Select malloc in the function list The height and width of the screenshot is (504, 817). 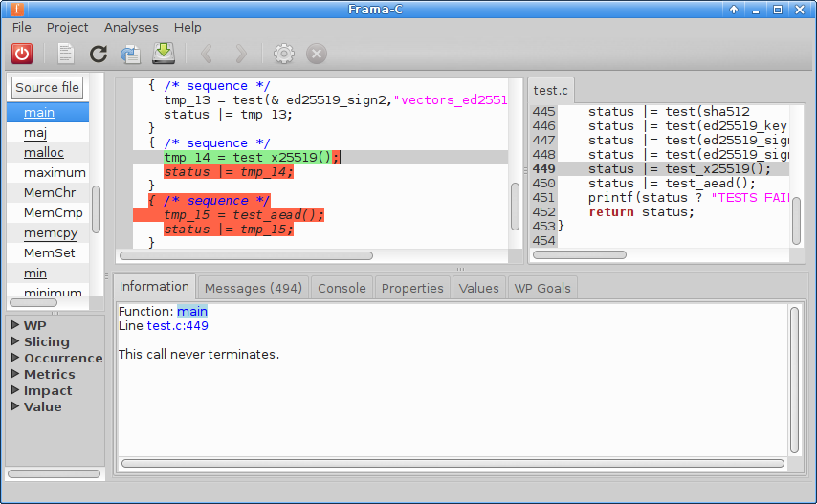[48, 153]
